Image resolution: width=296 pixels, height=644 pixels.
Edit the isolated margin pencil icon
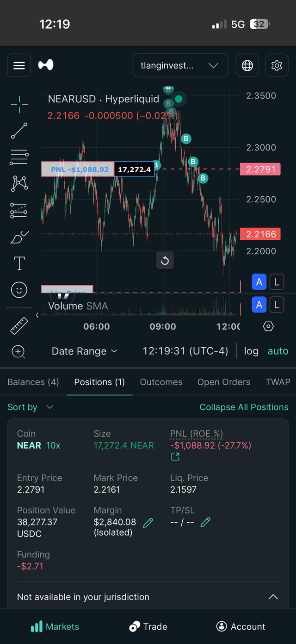(148, 523)
